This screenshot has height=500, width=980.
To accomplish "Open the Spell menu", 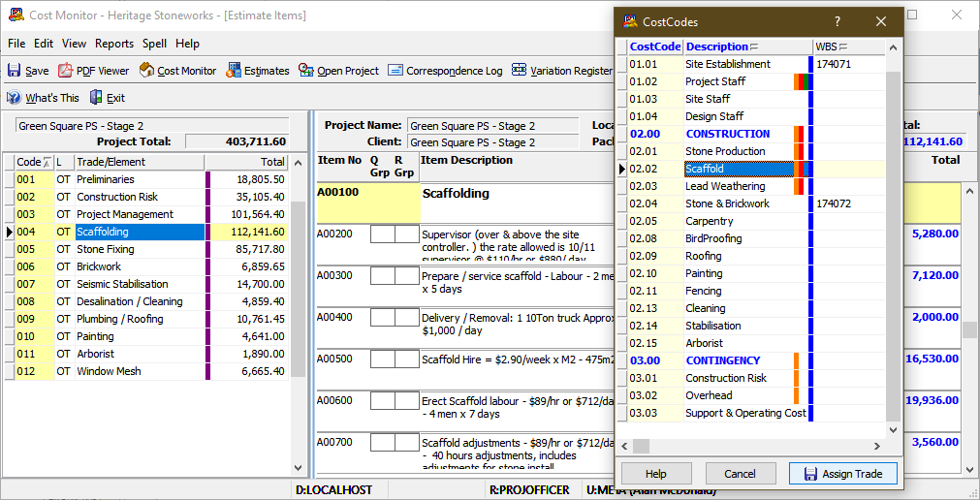I will tap(154, 44).
